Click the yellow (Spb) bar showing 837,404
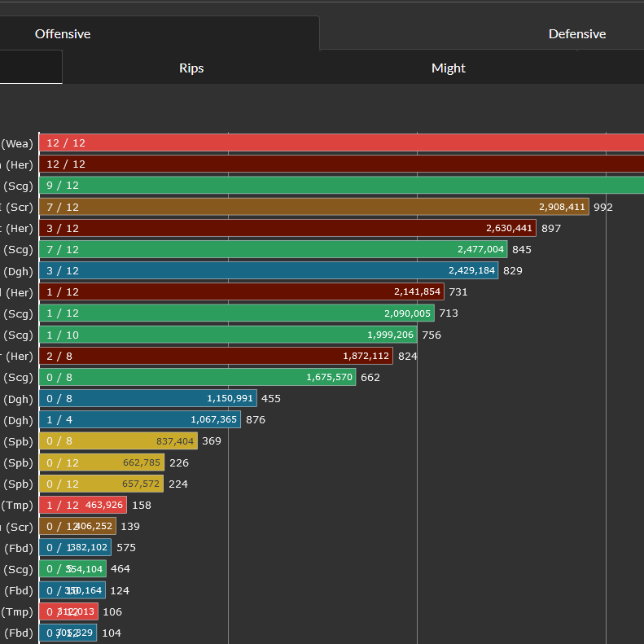Image resolution: width=644 pixels, height=644 pixels. pos(118,440)
